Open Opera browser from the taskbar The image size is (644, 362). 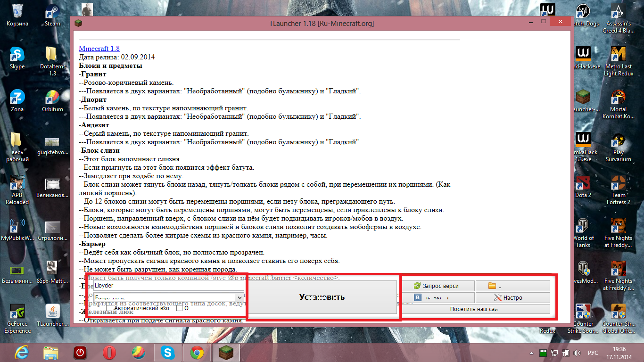pyautogui.click(x=109, y=353)
